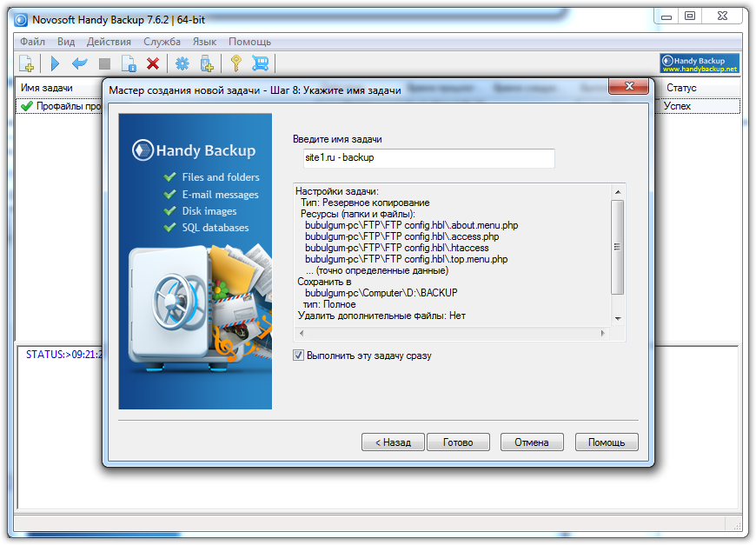Toggle the Выполнить эту задачу сразу checkbox
The image size is (756, 545).
(298, 356)
